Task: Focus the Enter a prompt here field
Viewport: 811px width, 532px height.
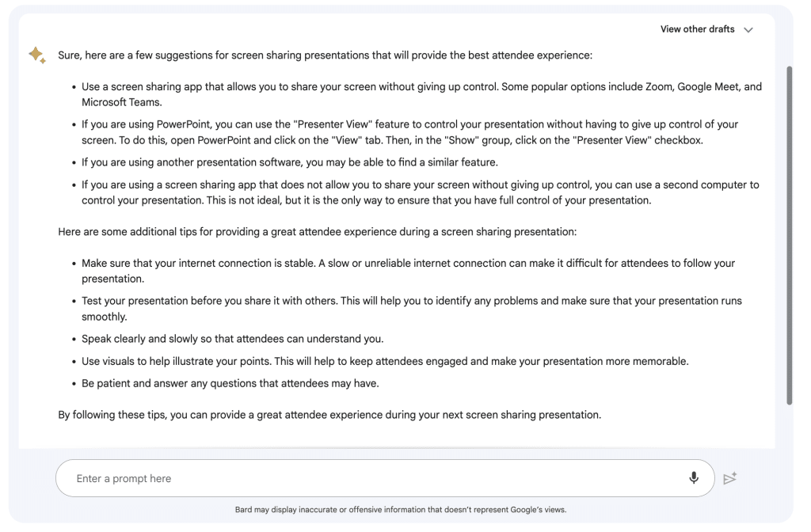Action: point(372,478)
